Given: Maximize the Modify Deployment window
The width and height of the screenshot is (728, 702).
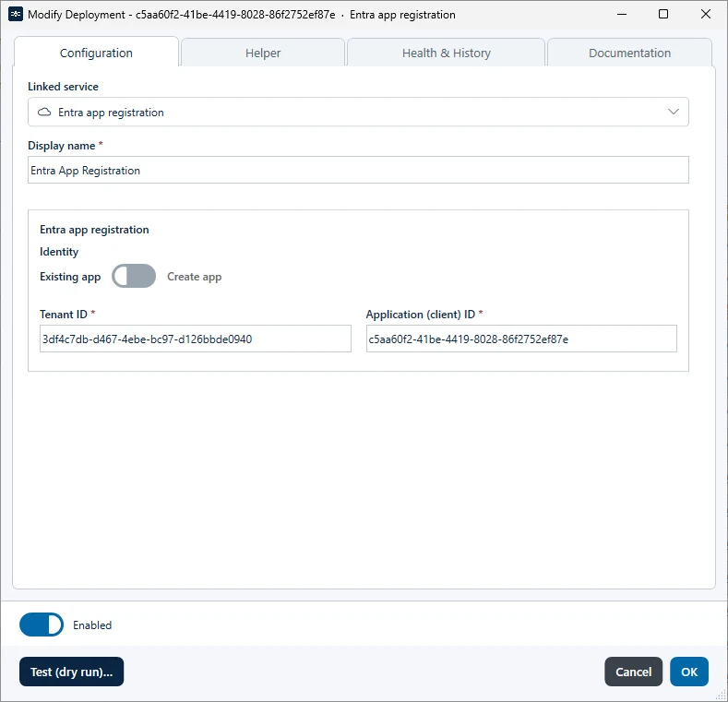Looking at the screenshot, I should pyautogui.click(x=663, y=15).
